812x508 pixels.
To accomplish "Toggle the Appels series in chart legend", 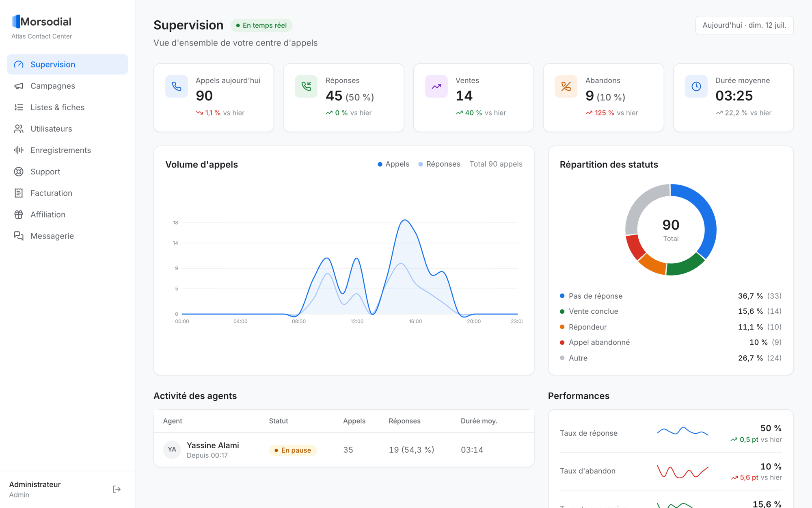I will [393, 164].
